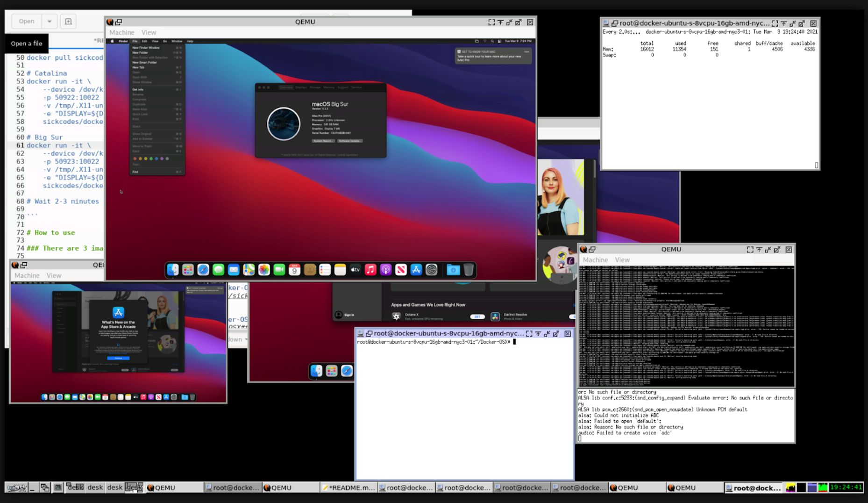Viewport: 868px width, 503px height.
Task: Click the 19:24:41 clock in the taskbar
Action: [846, 487]
